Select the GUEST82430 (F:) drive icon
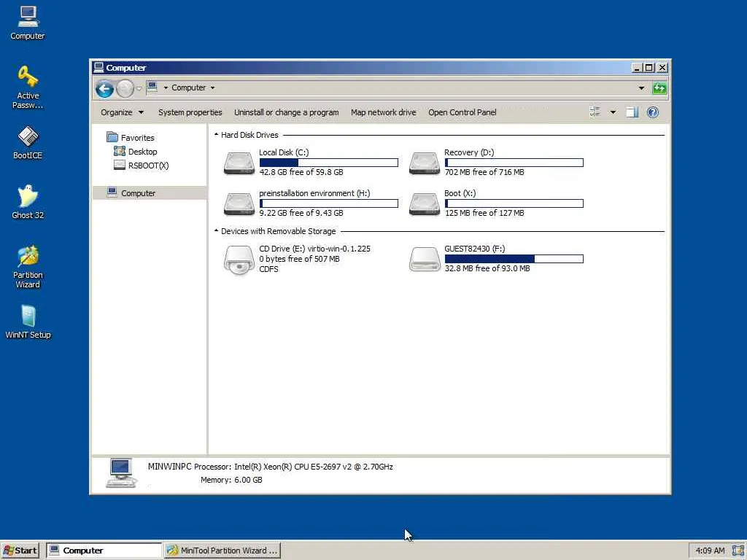747x560 pixels. pyautogui.click(x=424, y=259)
